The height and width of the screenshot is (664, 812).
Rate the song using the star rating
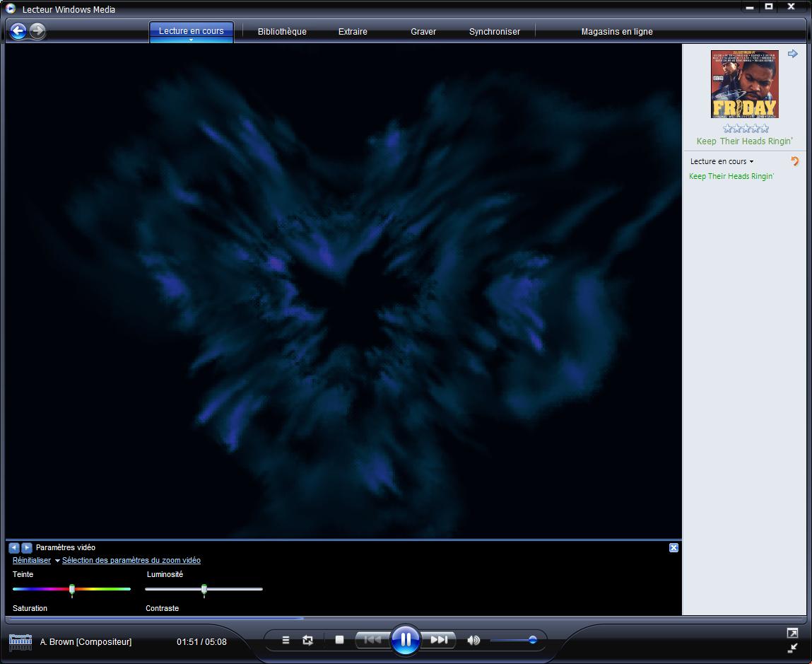[746, 128]
